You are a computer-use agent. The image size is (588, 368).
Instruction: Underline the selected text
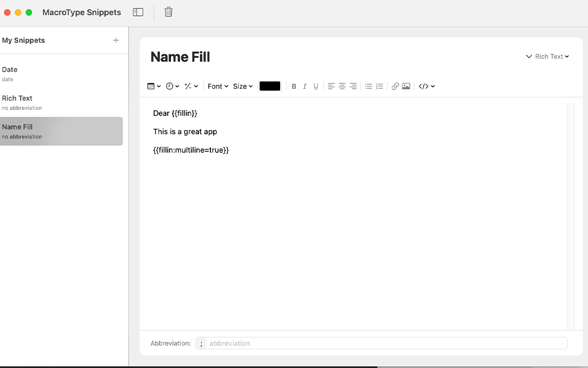(x=316, y=86)
